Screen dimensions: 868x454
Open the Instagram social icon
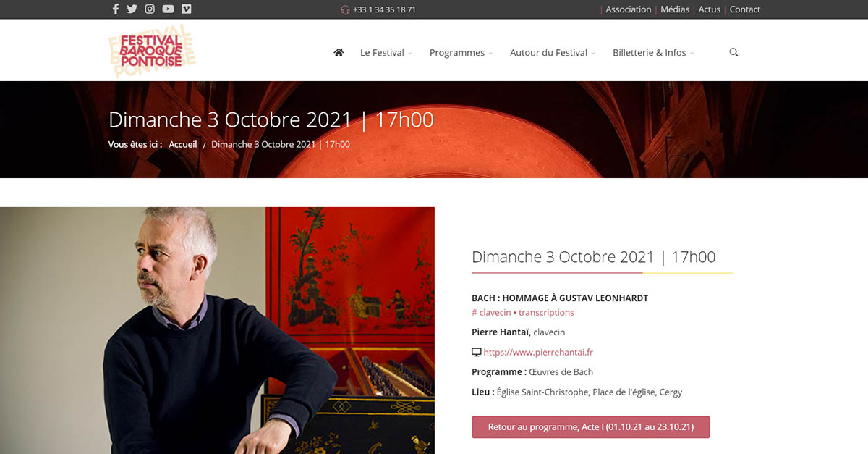(150, 9)
